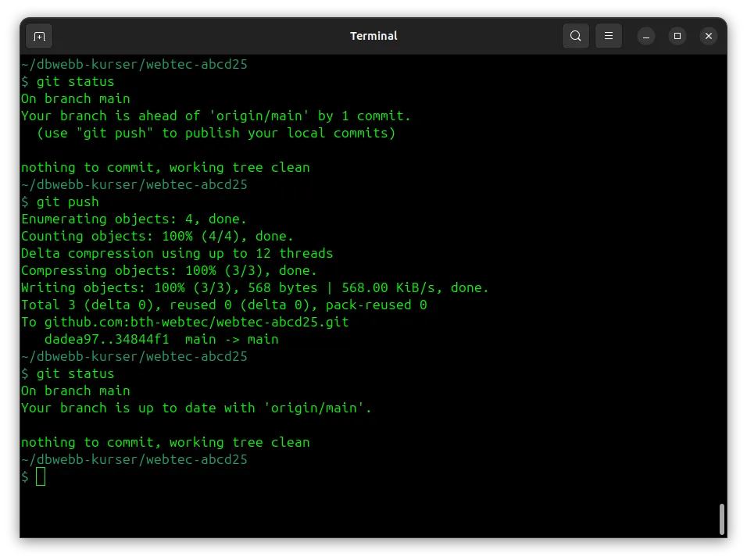Open the terminal search tool

coord(576,36)
